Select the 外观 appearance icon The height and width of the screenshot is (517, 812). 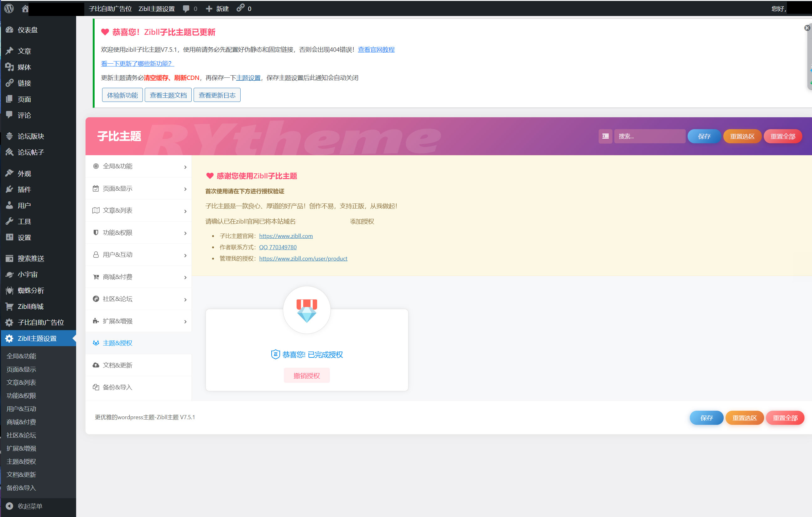(9, 173)
